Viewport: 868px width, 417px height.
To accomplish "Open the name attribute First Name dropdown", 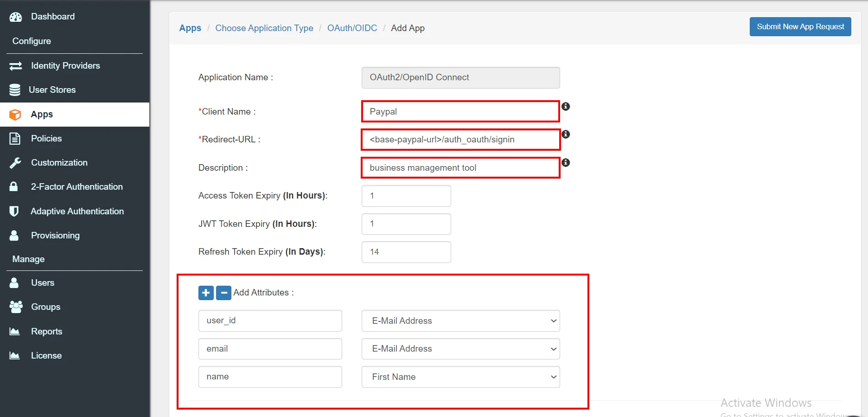I will (460, 377).
